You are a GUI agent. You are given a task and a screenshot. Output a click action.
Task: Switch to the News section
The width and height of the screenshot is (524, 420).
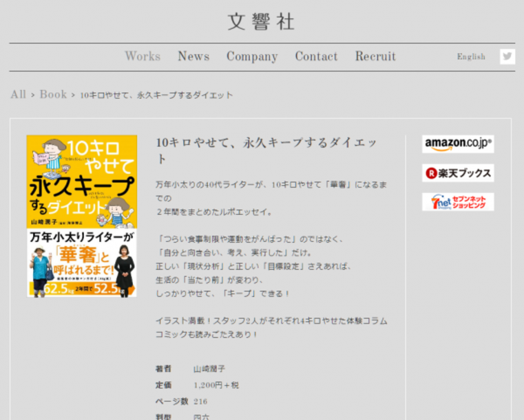193,56
